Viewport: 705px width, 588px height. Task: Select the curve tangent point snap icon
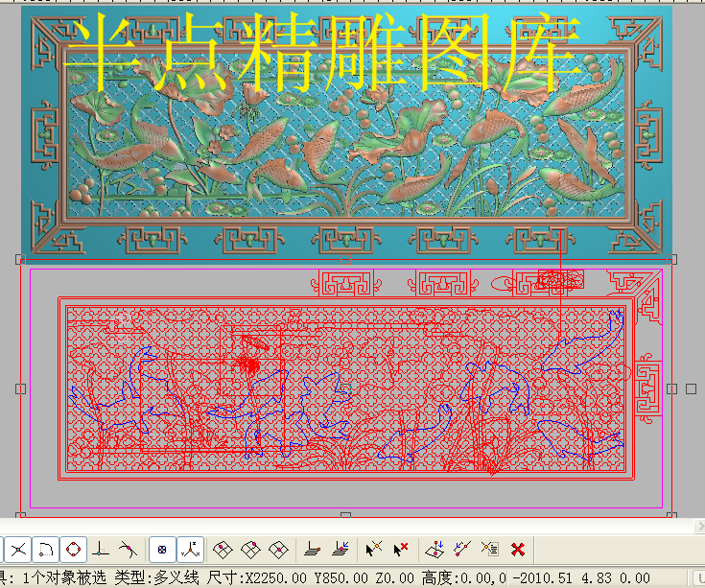(128, 550)
